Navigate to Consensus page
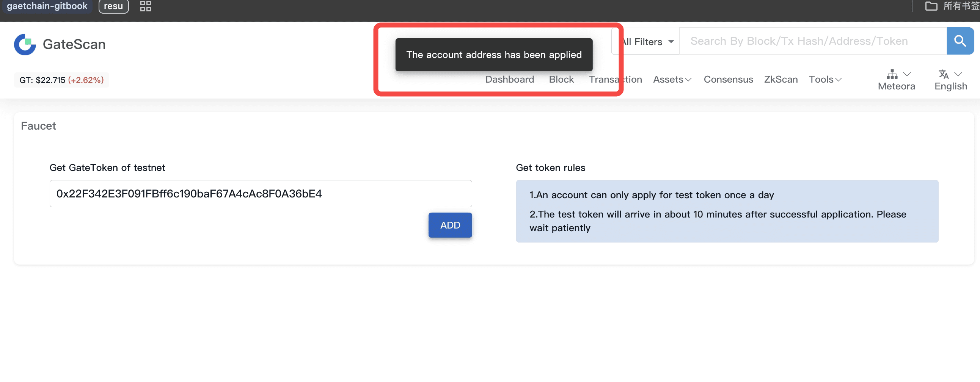 (x=728, y=80)
